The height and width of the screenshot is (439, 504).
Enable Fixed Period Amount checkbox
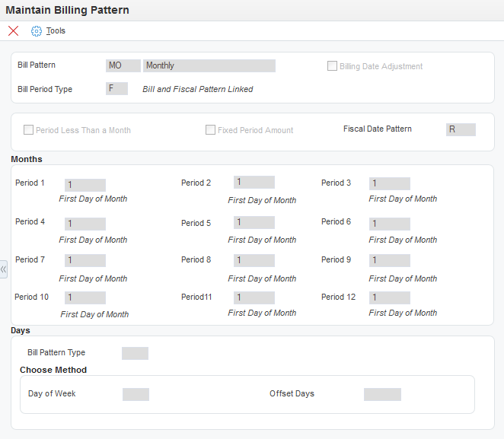point(210,130)
